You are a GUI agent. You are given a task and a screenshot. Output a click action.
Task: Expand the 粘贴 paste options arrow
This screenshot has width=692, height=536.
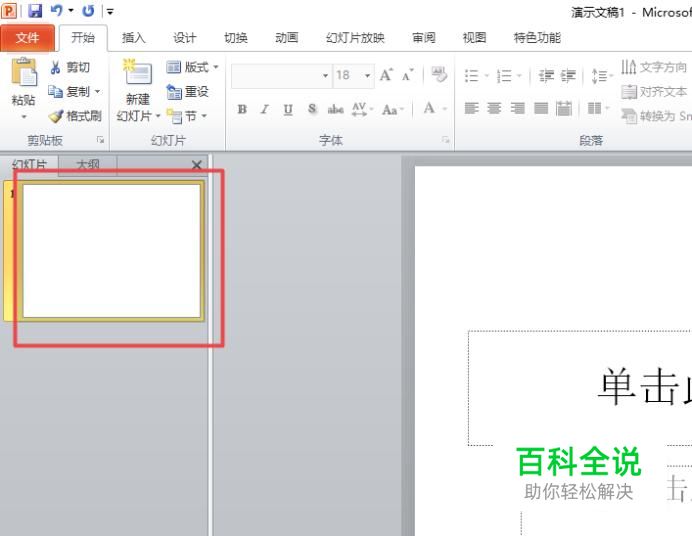point(24,117)
